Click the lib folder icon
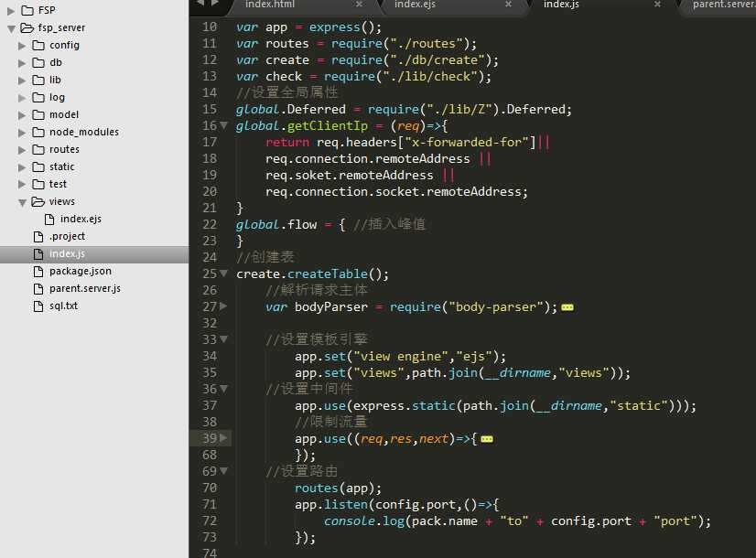The height and width of the screenshot is (558, 756). pyautogui.click(x=38, y=80)
